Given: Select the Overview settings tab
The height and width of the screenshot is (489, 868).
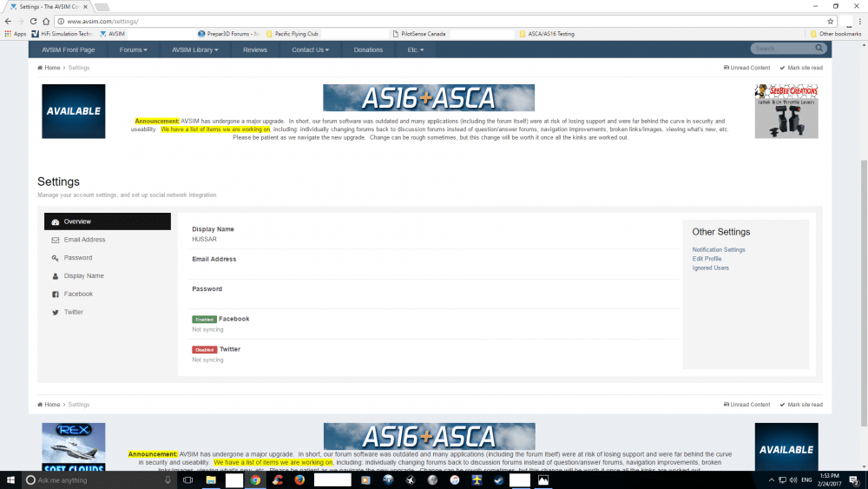Looking at the screenshot, I should [108, 221].
